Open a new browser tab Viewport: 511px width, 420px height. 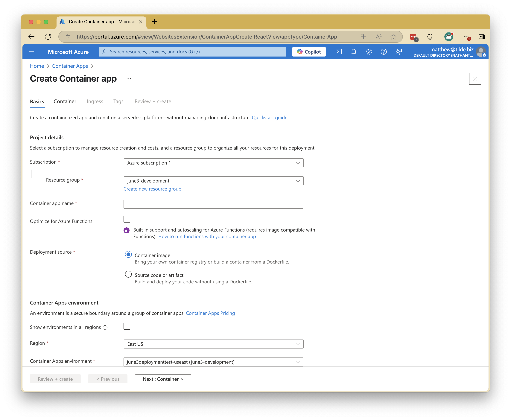[x=154, y=22]
